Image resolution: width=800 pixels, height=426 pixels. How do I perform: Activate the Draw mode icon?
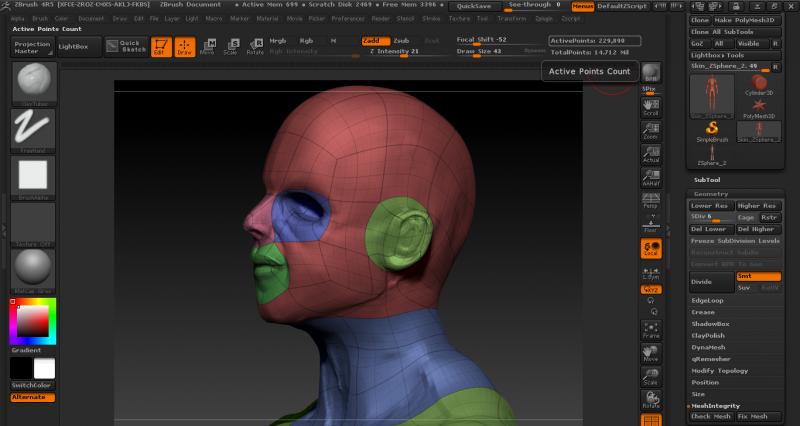[x=185, y=46]
